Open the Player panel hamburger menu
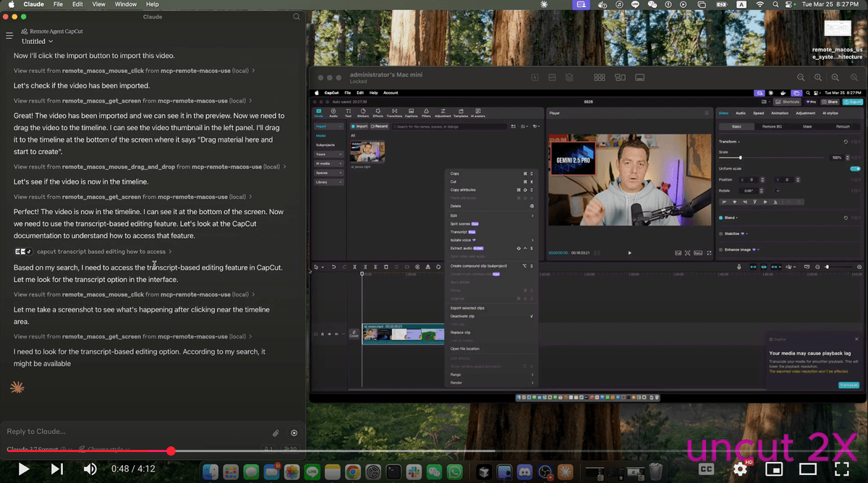The image size is (868, 483). pos(707,113)
